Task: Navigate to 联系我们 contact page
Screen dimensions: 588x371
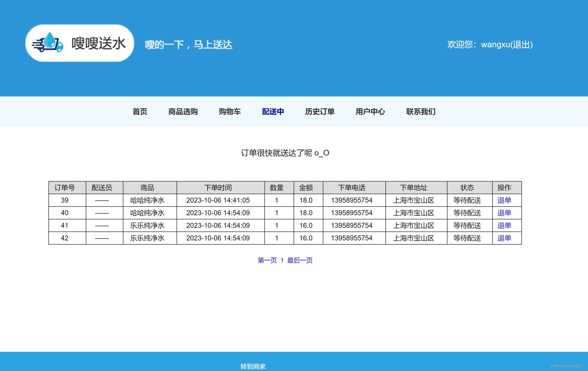Action: (421, 112)
